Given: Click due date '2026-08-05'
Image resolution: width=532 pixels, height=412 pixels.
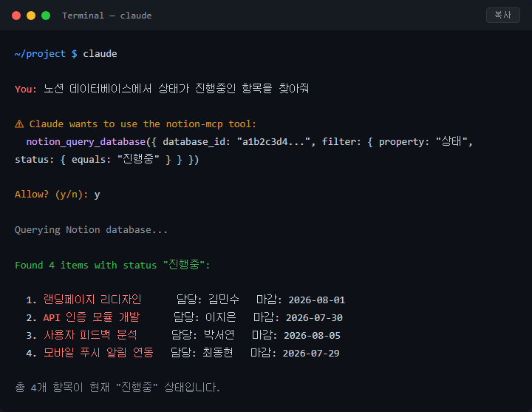Looking at the screenshot, I should [312, 336].
